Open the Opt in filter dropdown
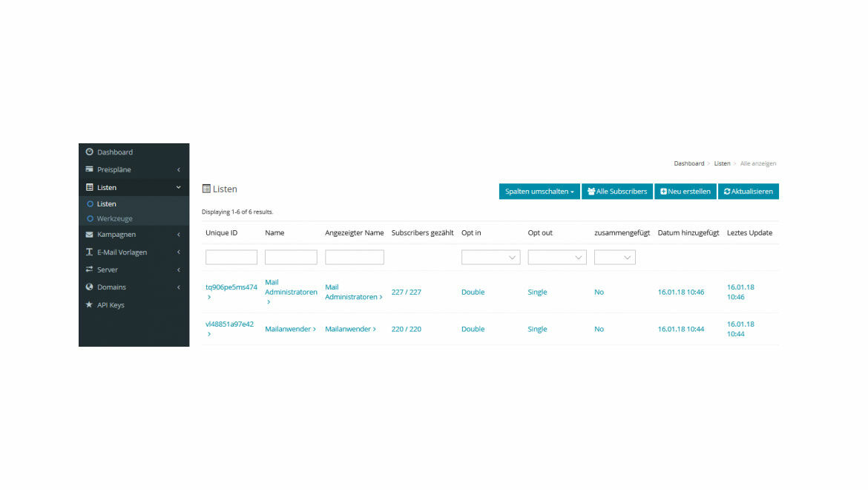The width and height of the screenshot is (868, 490). click(x=490, y=257)
